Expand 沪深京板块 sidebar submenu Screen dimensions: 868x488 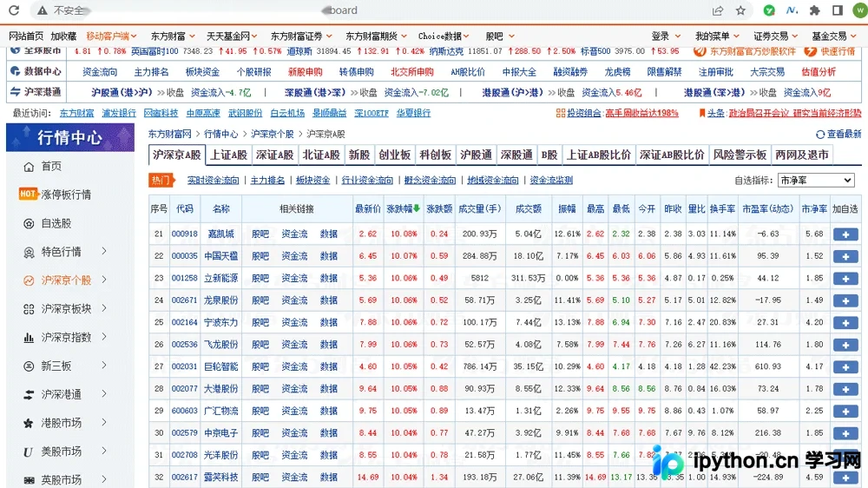(x=104, y=308)
